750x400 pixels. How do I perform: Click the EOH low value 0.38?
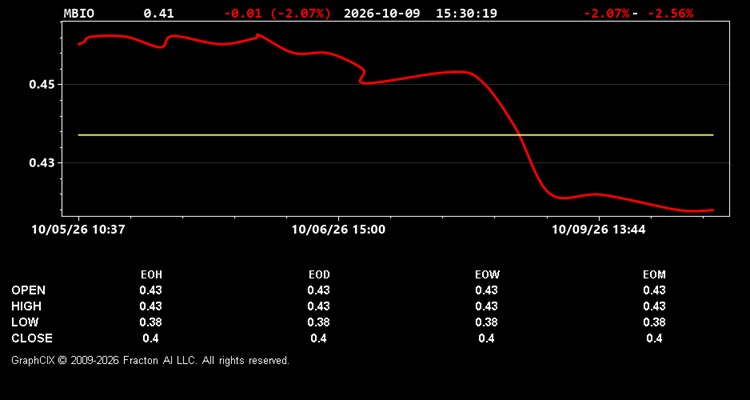[151, 322]
